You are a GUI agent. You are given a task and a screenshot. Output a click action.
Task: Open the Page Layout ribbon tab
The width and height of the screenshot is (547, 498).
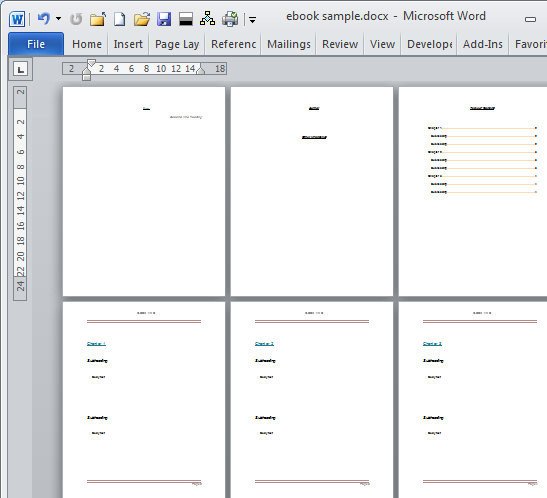tap(177, 44)
